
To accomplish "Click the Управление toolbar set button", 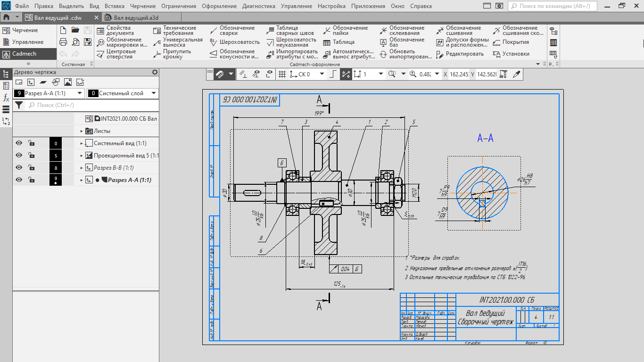I will tap(27, 42).
